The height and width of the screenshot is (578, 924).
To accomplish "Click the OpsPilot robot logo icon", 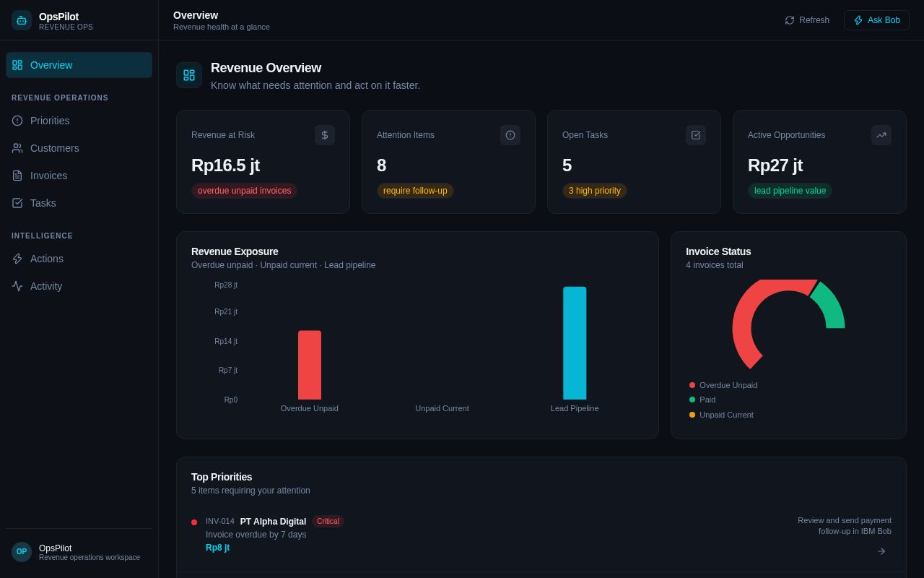I will 22,20.
